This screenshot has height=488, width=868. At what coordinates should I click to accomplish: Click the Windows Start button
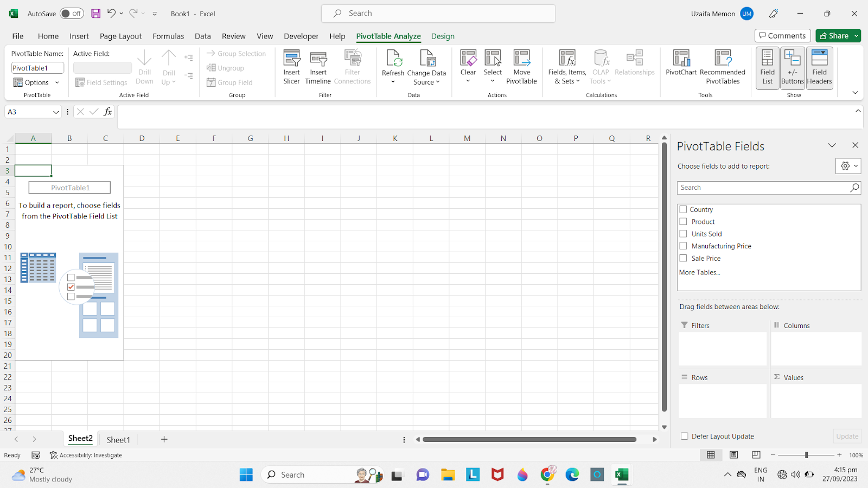246,475
